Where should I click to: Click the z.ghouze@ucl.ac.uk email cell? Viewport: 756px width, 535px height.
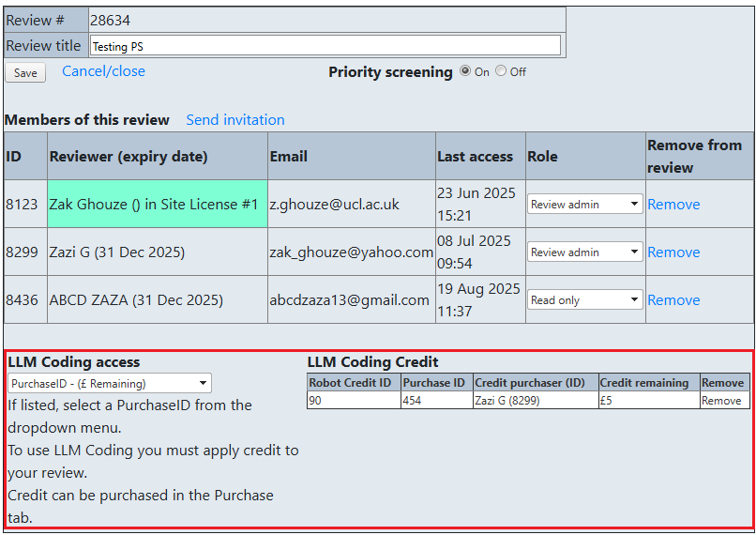click(x=334, y=205)
